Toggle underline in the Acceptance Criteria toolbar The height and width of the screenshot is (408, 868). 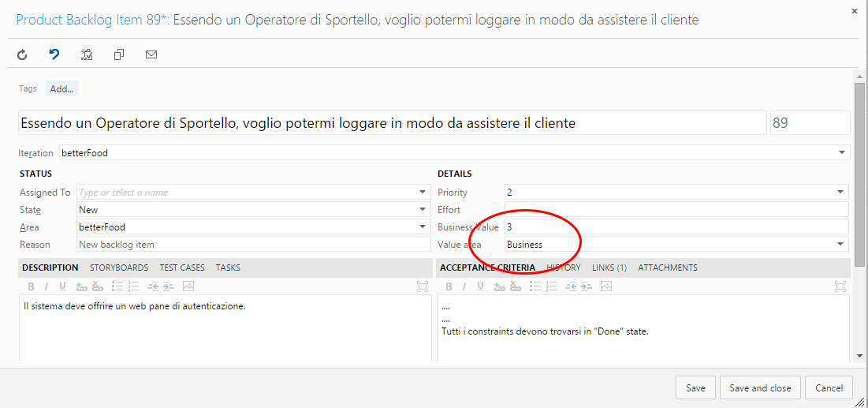point(480,286)
